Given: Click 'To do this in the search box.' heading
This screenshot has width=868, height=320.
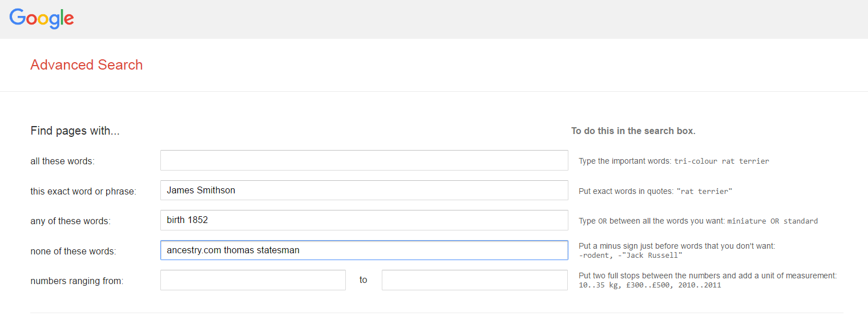Looking at the screenshot, I should tap(633, 131).
